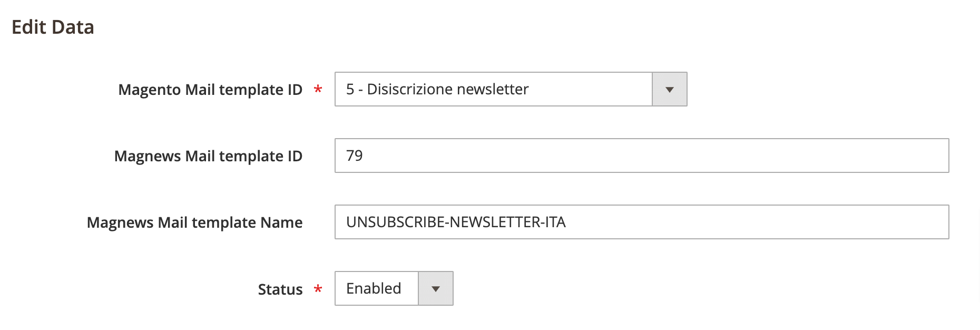Focus the Magnews Mail template ID field
Image resolution: width=980 pixels, height=330 pixels.
[x=642, y=156]
